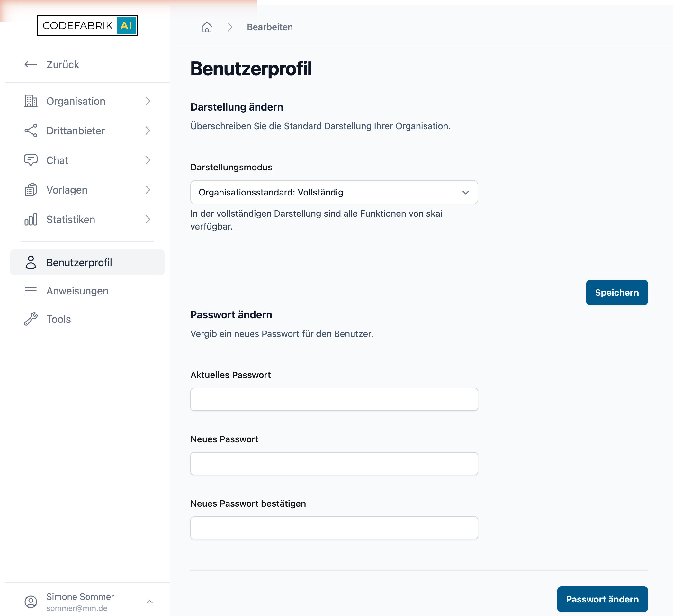Image resolution: width=673 pixels, height=616 pixels.
Task: Open Tools in the sidebar
Action: (x=87, y=319)
